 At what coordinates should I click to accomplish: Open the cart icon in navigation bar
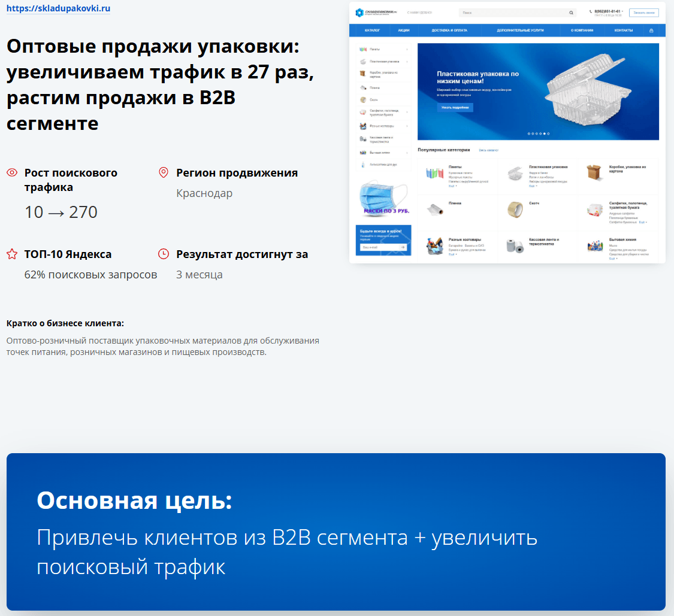point(651,31)
